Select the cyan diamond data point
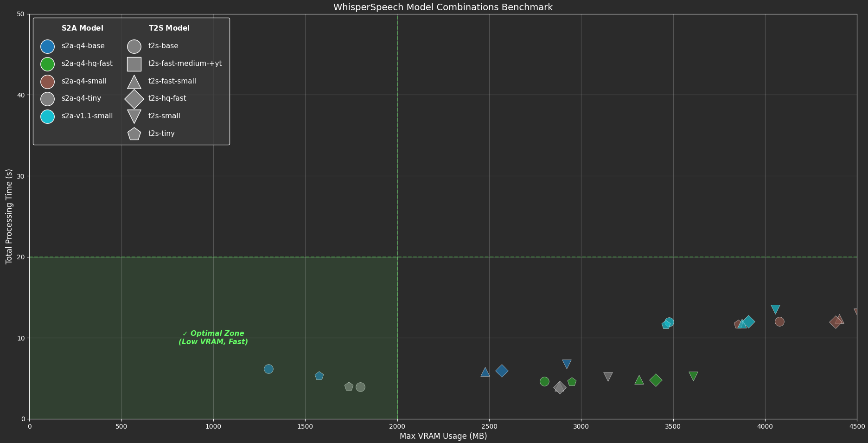 748,321
